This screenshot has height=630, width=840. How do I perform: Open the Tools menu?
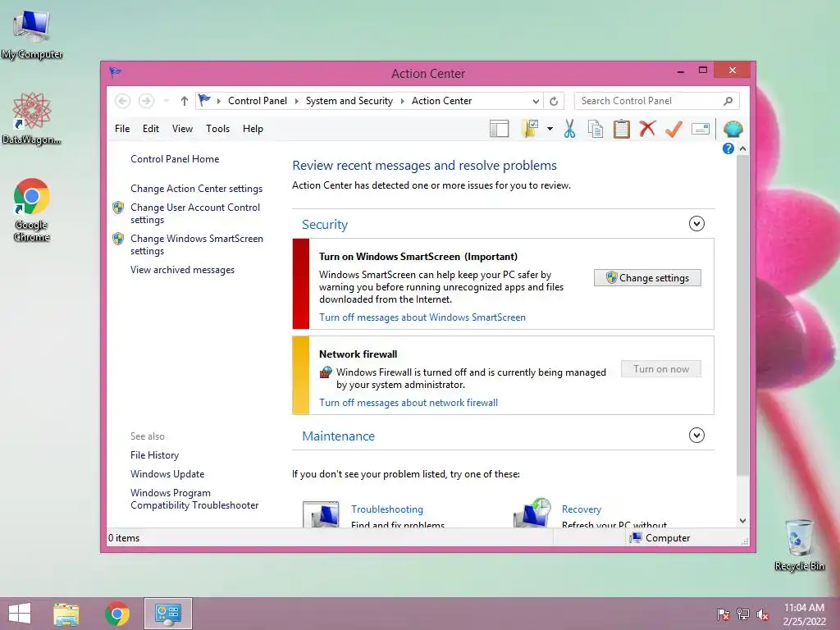(x=217, y=129)
